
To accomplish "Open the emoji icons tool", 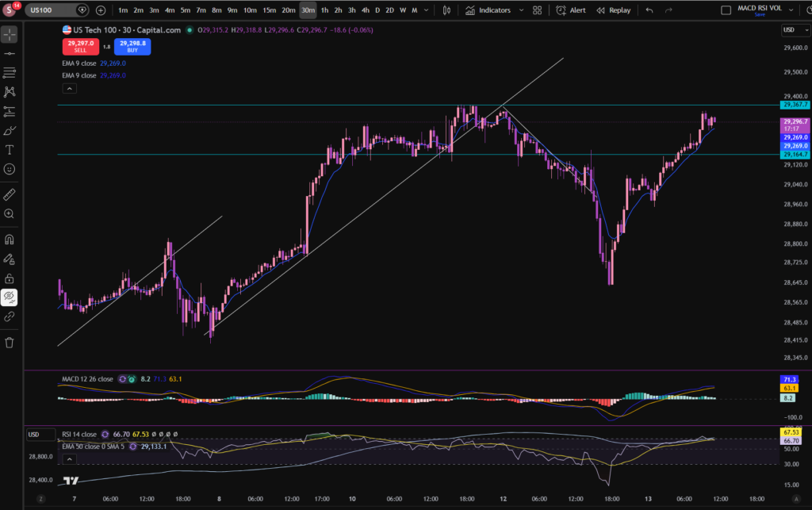I will pyautogui.click(x=10, y=169).
